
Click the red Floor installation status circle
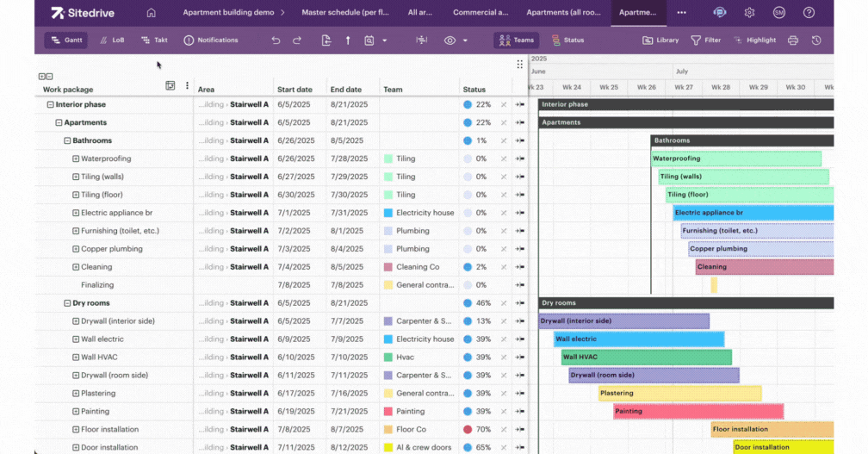pyautogui.click(x=468, y=429)
